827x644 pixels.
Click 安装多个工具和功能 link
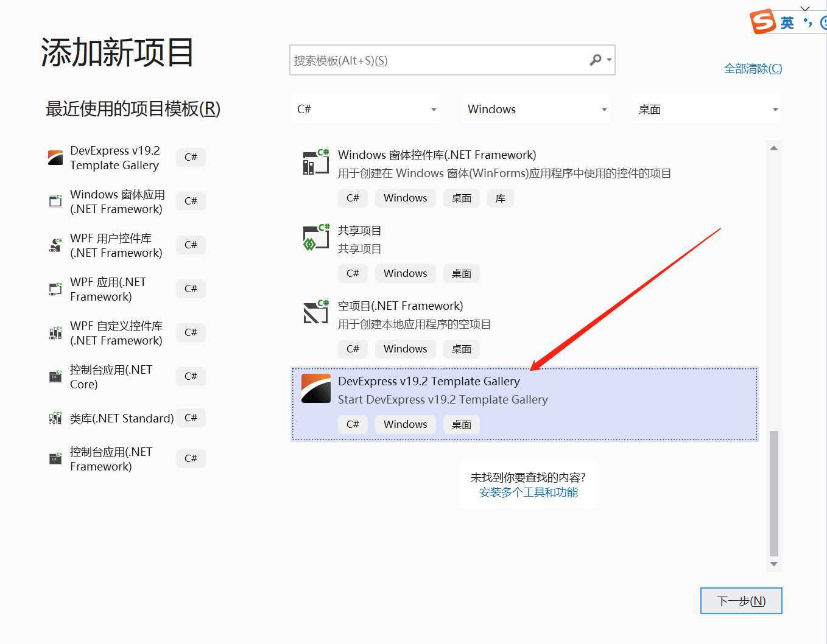tap(528, 492)
